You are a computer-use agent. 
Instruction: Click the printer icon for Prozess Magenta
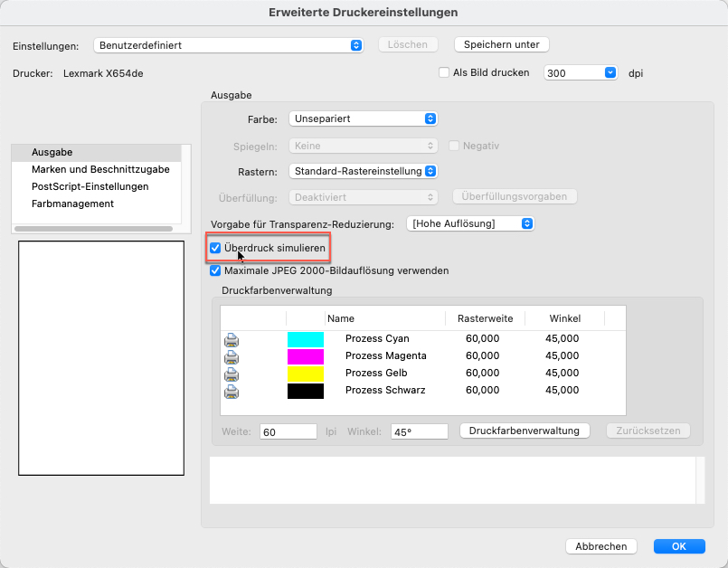232,356
